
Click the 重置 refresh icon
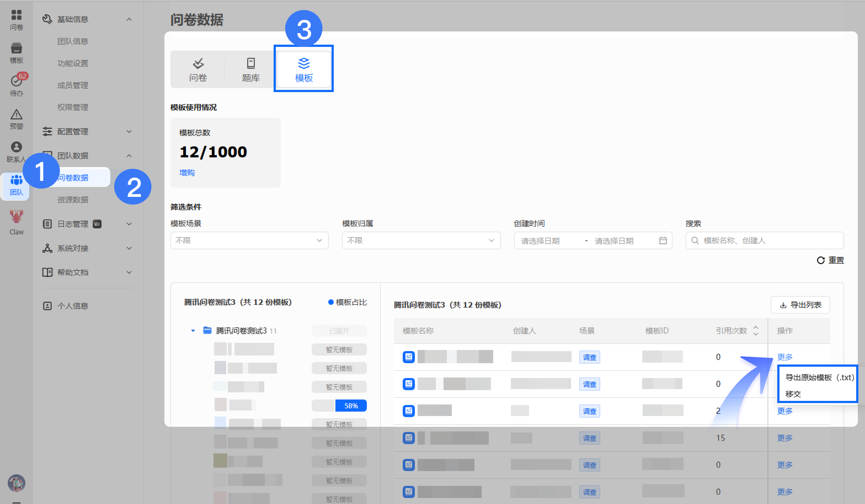coord(820,260)
